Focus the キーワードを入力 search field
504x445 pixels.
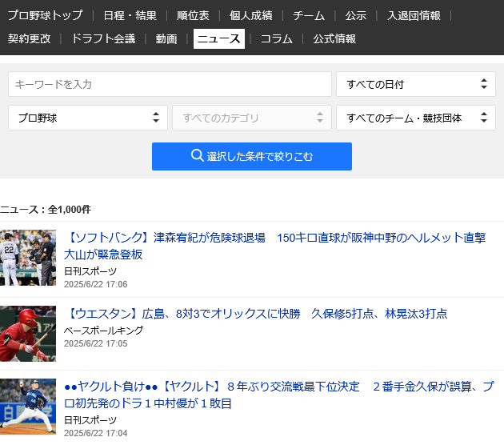pyautogui.click(x=170, y=84)
